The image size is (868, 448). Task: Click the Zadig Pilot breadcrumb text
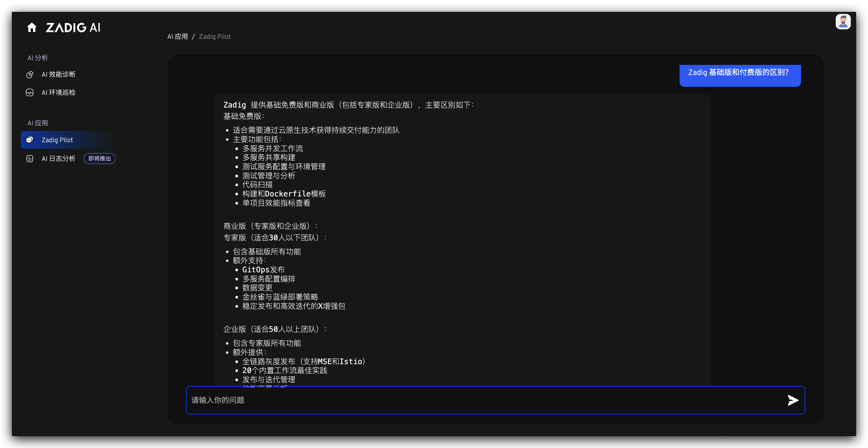tap(215, 36)
